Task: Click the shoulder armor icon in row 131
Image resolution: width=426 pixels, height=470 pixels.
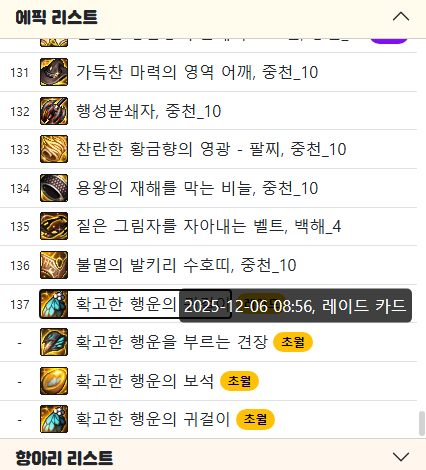Action: coord(54,72)
